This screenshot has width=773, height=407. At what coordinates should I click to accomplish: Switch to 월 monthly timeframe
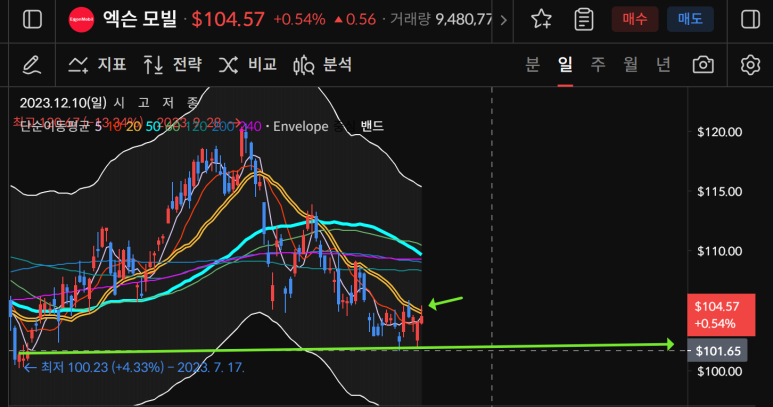point(631,65)
